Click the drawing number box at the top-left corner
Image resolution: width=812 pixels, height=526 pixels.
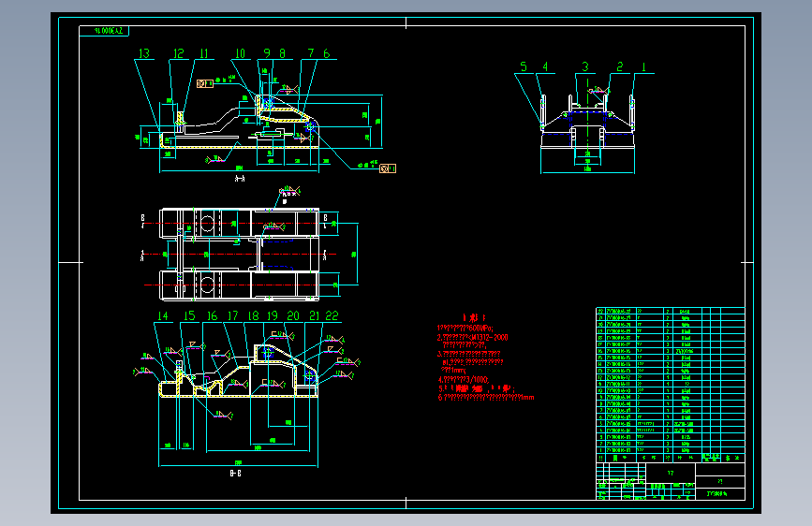pos(104,31)
